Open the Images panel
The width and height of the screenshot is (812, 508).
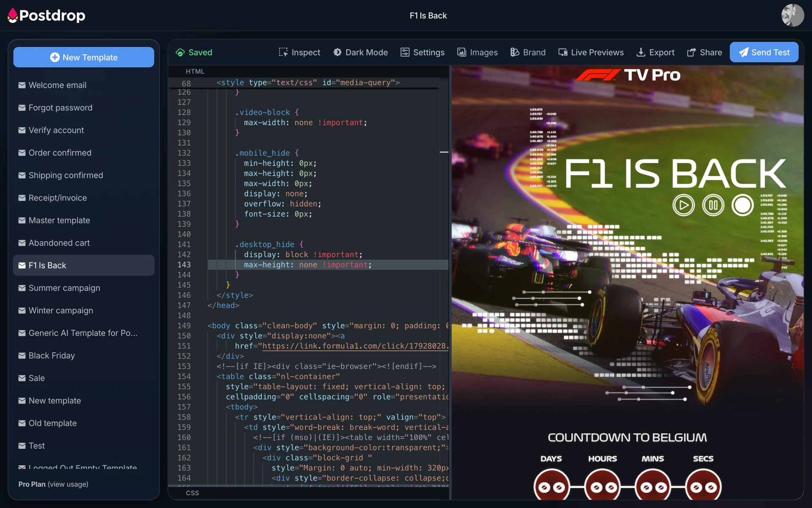click(x=477, y=52)
